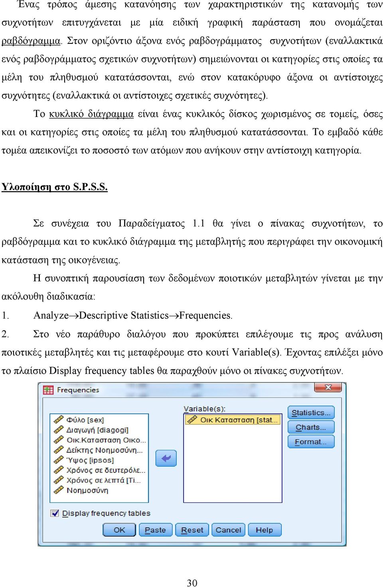This screenshot has width=383, height=588.
Task: Select Δείκτης Νοημοσύνη... variable
Action: click(x=105, y=450)
